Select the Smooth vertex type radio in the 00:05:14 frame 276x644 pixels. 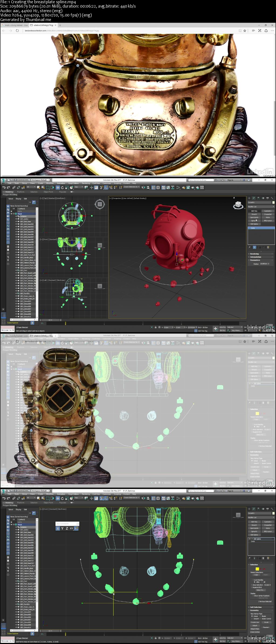click(x=252, y=619)
